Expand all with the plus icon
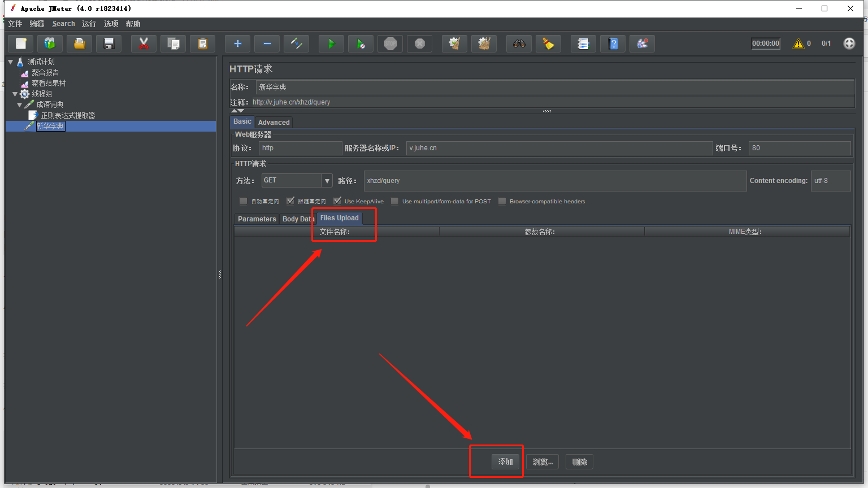The width and height of the screenshot is (868, 488). (237, 43)
